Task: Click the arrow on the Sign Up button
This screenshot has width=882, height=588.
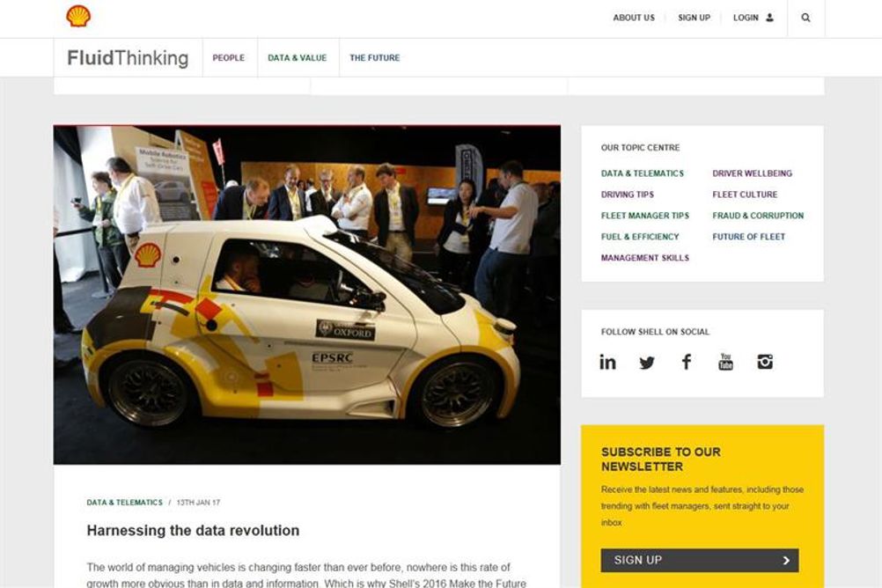Action: (x=786, y=561)
